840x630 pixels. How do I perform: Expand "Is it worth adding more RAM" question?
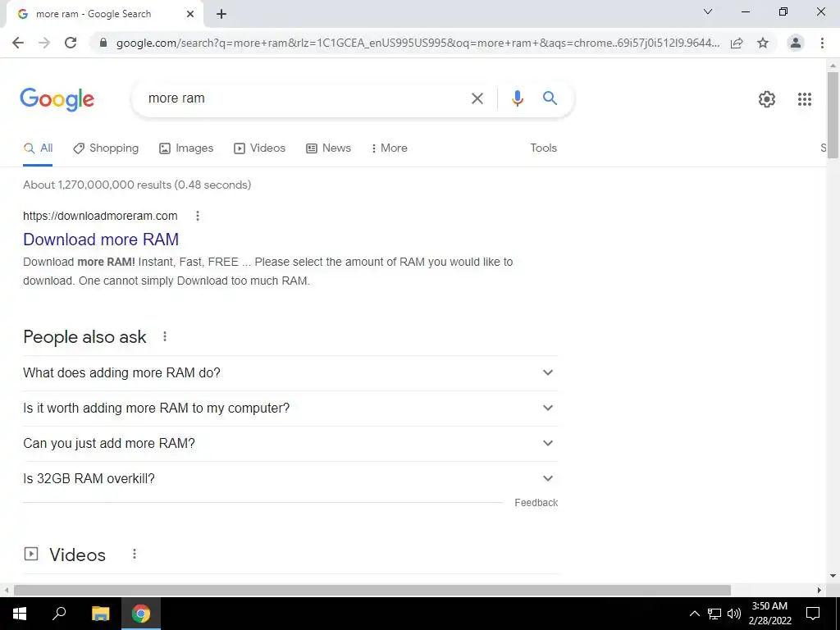[x=290, y=409]
